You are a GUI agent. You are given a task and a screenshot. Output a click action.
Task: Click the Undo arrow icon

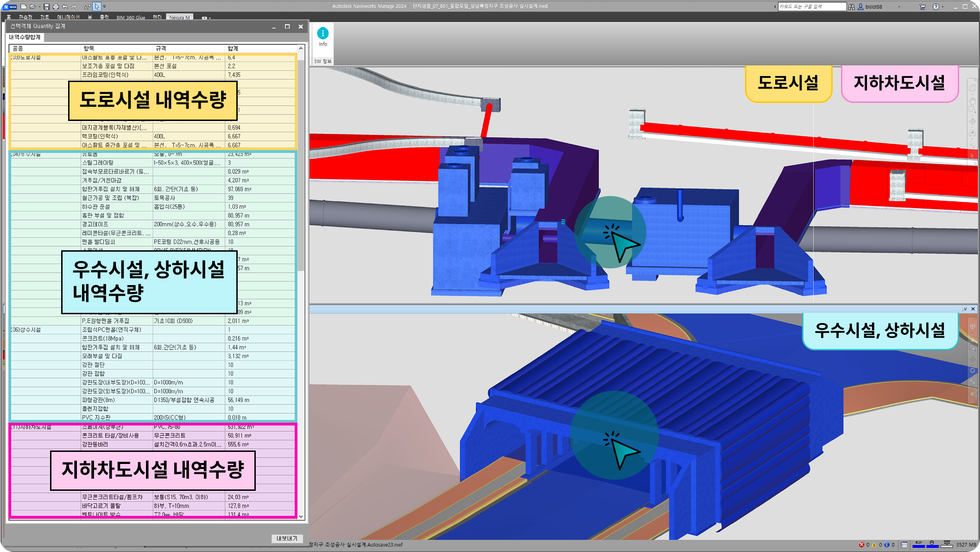pyautogui.click(x=65, y=6)
